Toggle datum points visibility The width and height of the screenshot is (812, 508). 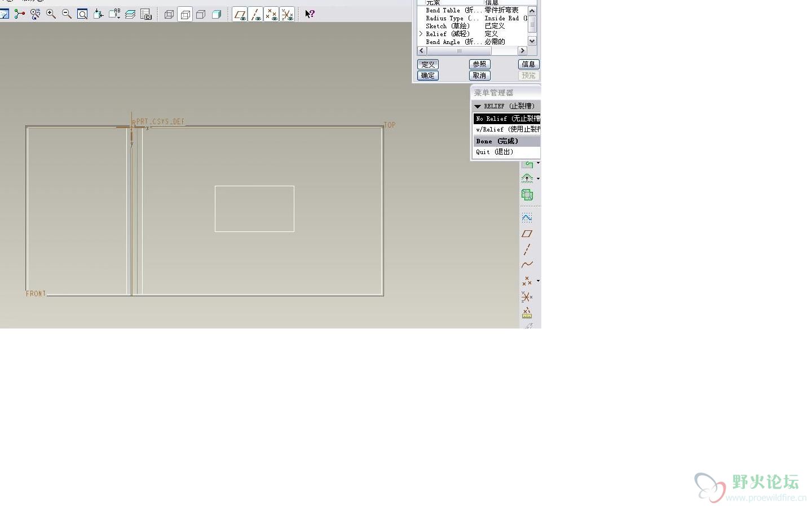pyautogui.click(x=271, y=14)
